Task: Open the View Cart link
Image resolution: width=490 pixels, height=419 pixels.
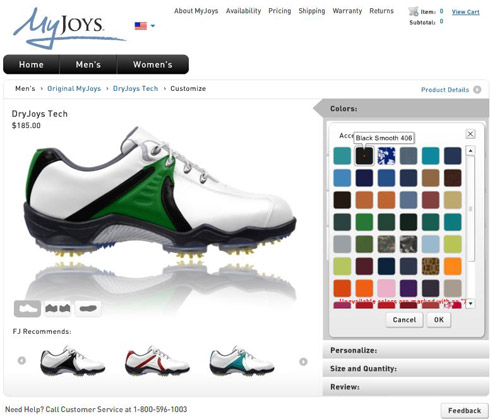Action: [x=465, y=12]
